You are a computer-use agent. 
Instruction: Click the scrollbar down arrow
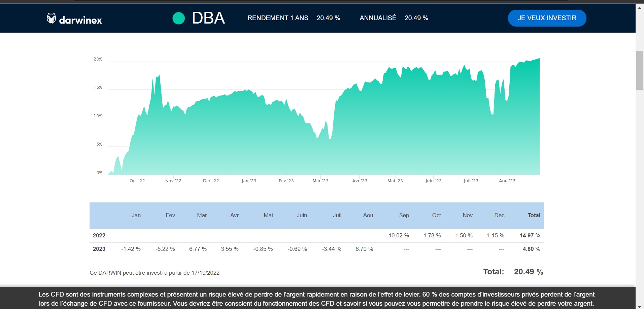pyautogui.click(x=640, y=307)
